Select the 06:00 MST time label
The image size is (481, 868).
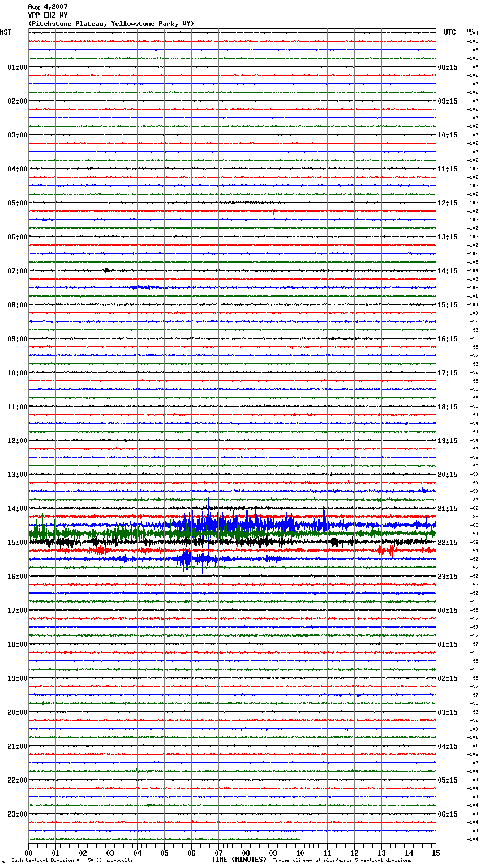[x=17, y=237]
